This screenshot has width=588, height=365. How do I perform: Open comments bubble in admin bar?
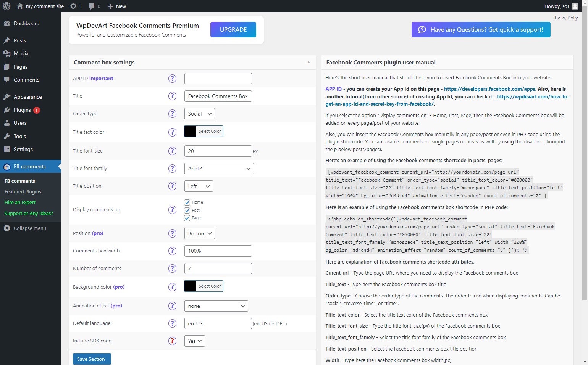(92, 6)
